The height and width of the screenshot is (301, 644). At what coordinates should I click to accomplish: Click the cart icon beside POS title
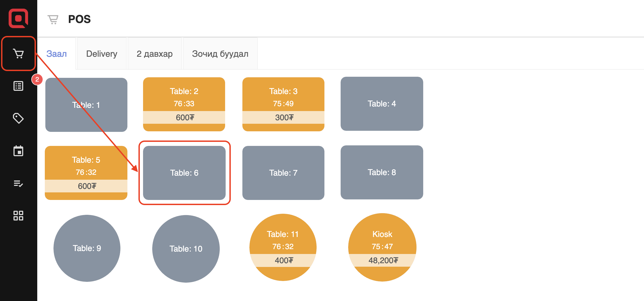pos(53,19)
